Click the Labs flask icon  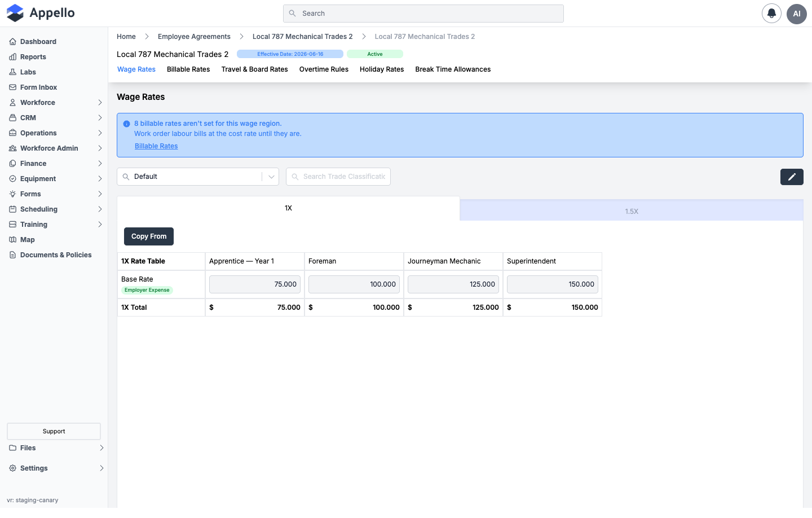(12, 72)
